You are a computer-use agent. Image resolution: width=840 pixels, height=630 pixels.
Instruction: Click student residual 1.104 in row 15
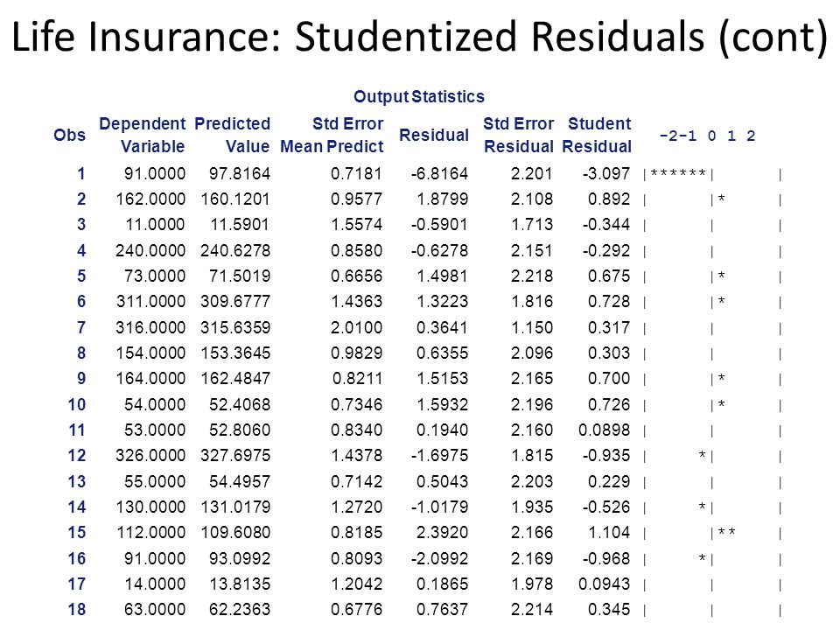click(609, 533)
